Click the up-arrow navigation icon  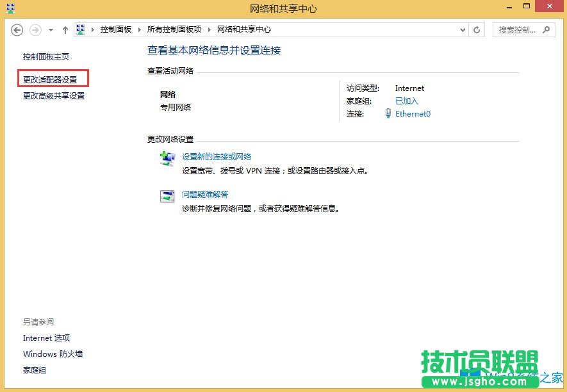click(65, 29)
